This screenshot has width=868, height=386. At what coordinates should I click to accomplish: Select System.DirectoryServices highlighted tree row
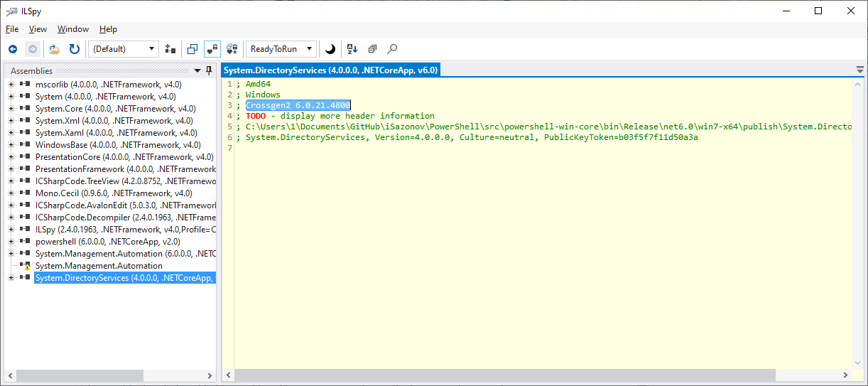pyautogui.click(x=125, y=278)
